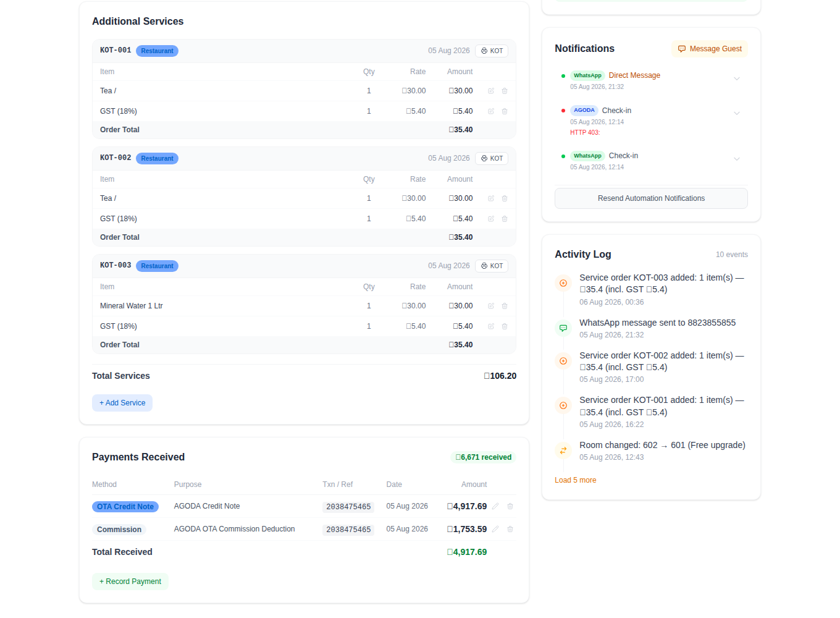This screenshot has width=840, height=618.
Task: Click the Restaurant tag on KOT-001
Action: (x=157, y=51)
